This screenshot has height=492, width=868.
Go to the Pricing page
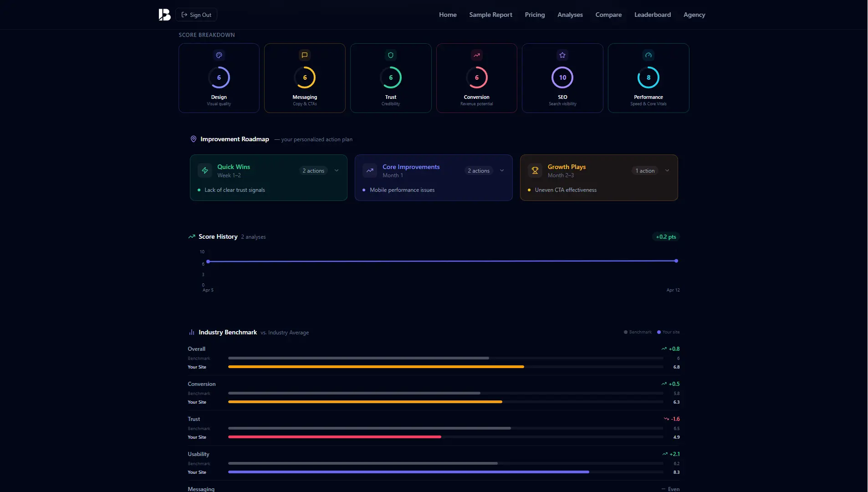(x=535, y=15)
